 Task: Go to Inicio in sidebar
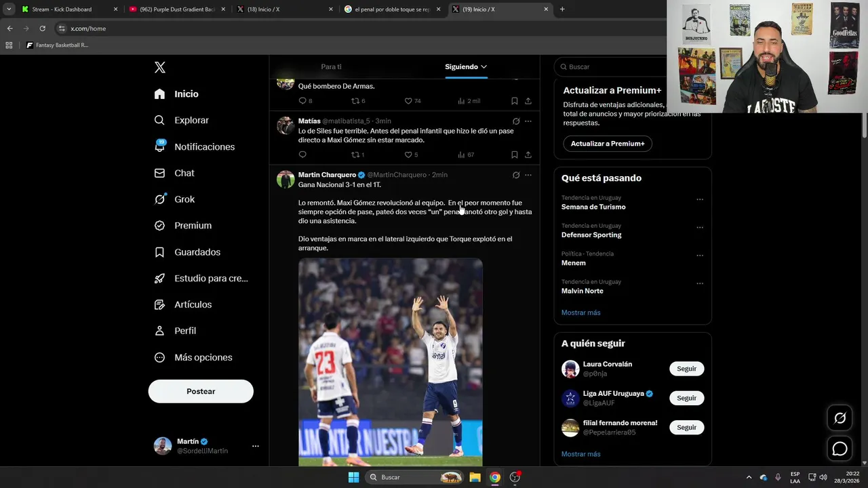(x=176, y=94)
